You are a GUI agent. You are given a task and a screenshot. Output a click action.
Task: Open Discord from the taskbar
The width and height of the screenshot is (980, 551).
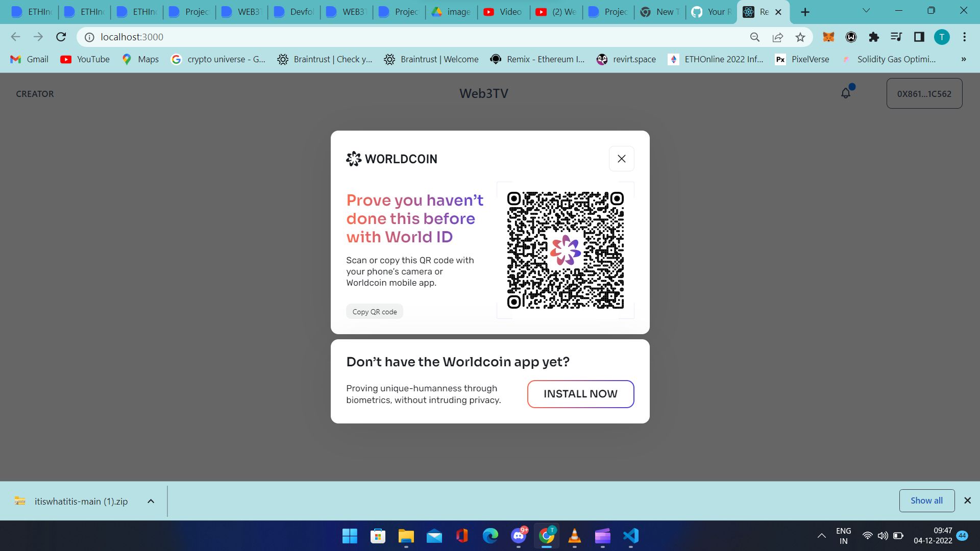(x=519, y=536)
